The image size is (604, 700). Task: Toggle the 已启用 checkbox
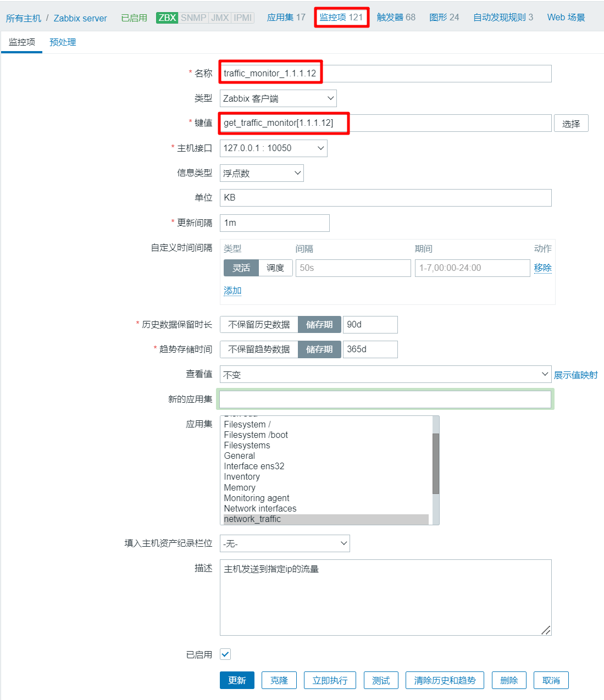225,654
